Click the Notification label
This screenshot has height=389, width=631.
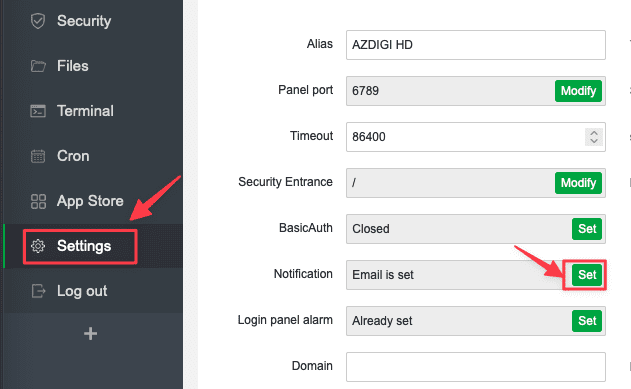click(x=303, y=274)
